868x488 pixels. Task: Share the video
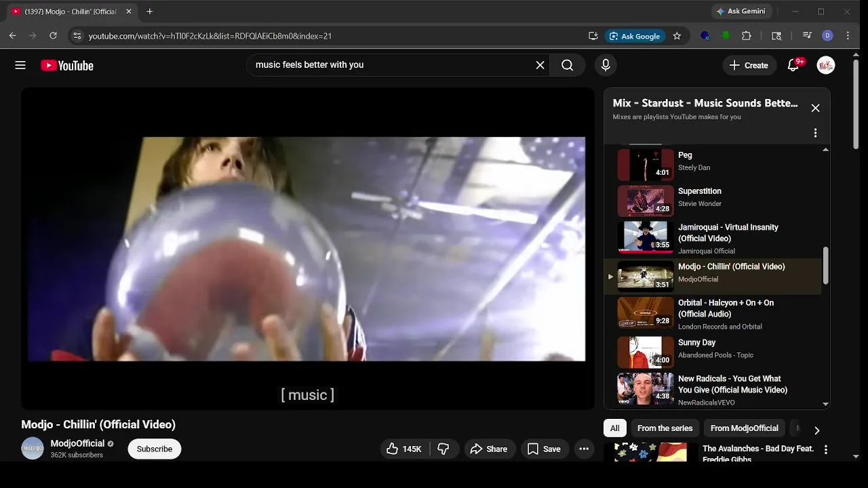point(489,449)
